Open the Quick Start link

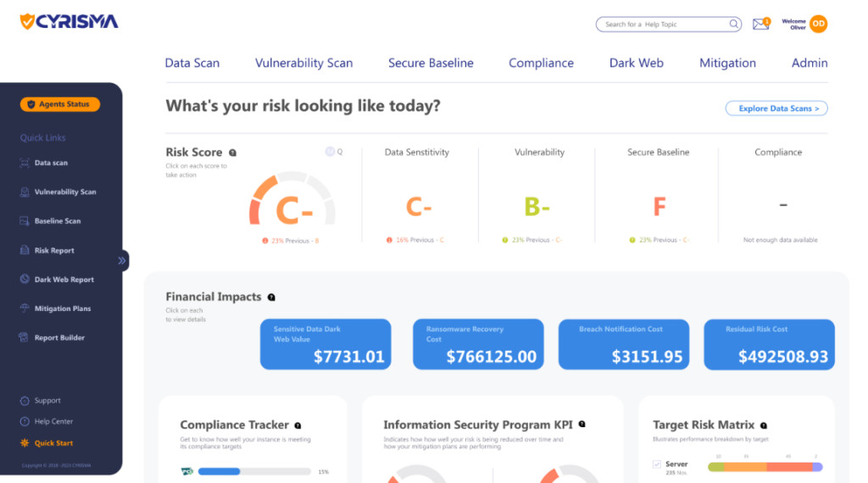click(x=53, y=442)
